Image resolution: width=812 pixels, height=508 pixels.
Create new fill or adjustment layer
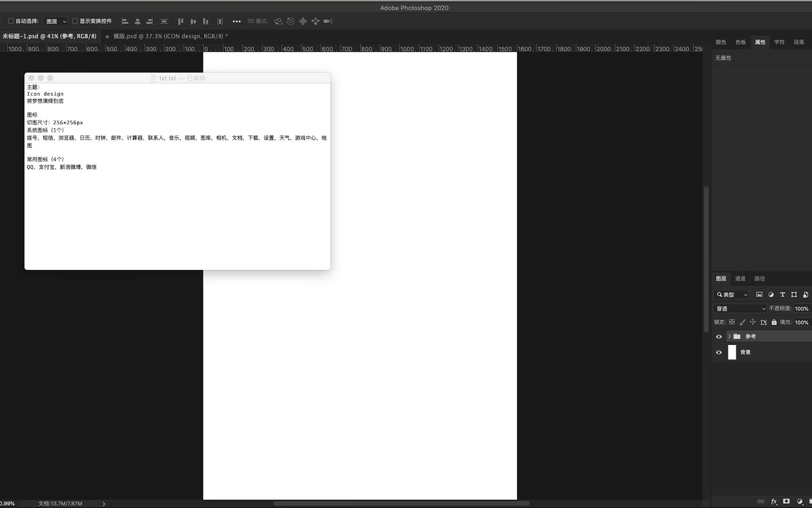(800, 501)
